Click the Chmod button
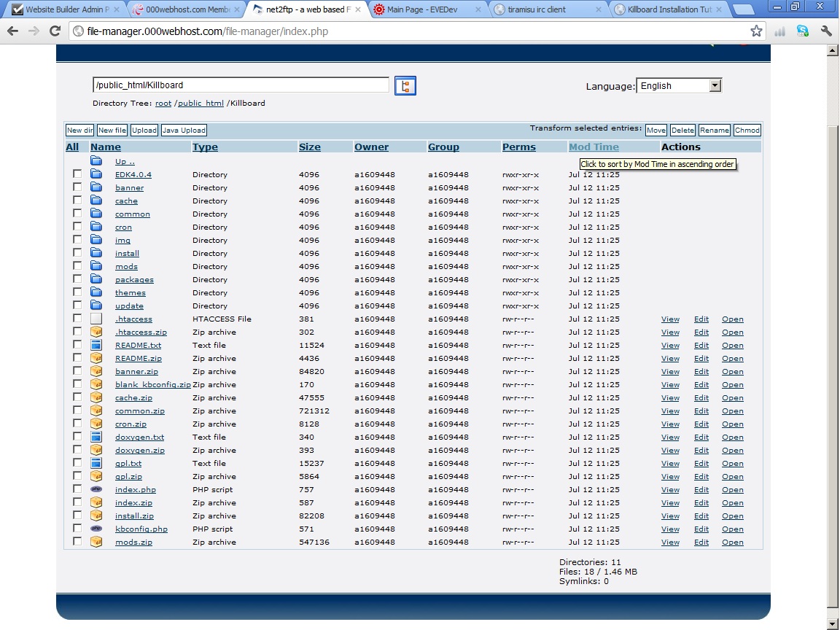The width and height of the screenshot is (840, 630). (747, 131)
